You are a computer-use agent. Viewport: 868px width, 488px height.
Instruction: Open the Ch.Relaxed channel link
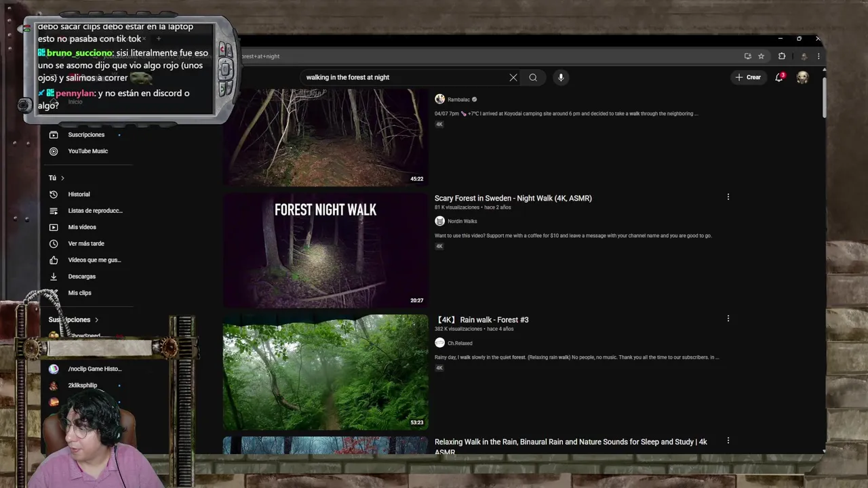pyautogui.click(x=460, y=343)
